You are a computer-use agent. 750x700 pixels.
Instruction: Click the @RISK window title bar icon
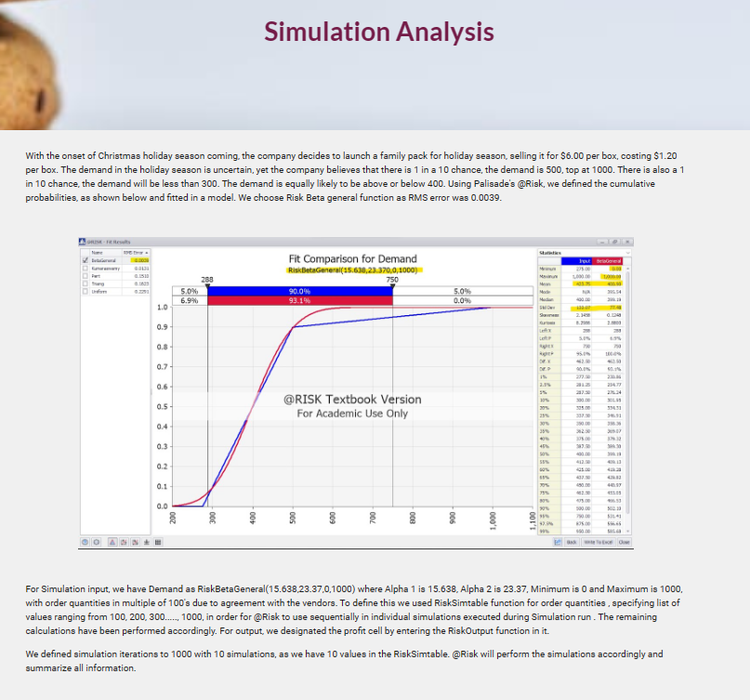(x=83, y=242)
